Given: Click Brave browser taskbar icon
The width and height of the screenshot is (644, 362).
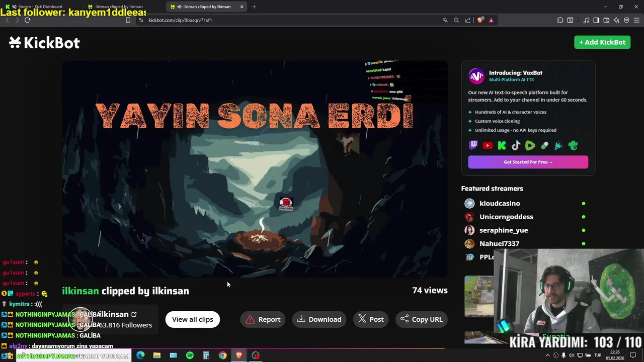Looking at the screenshot, I should coord(239,355).
